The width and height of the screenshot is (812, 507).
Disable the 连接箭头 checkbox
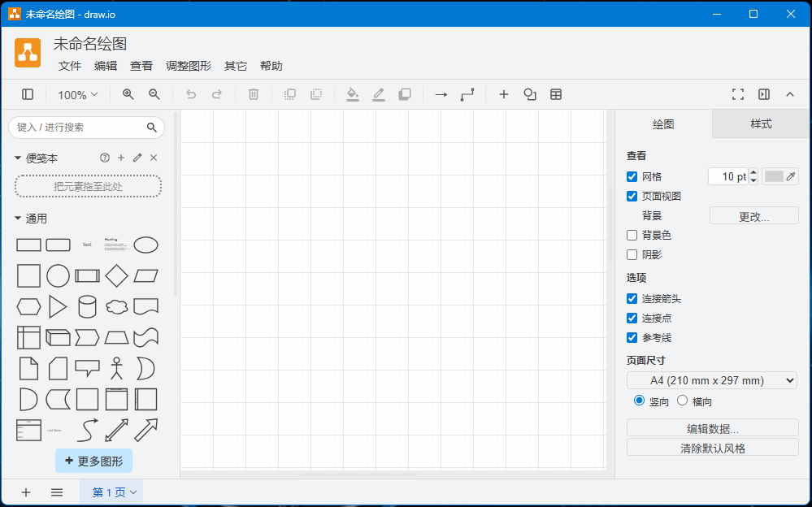click(632, 298)
